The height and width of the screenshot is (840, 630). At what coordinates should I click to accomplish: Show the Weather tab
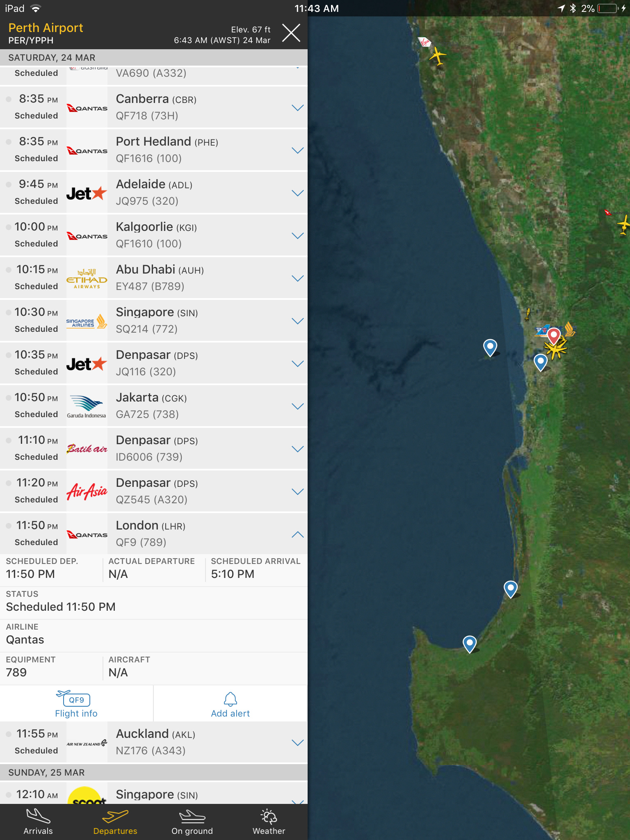[269, 822]
